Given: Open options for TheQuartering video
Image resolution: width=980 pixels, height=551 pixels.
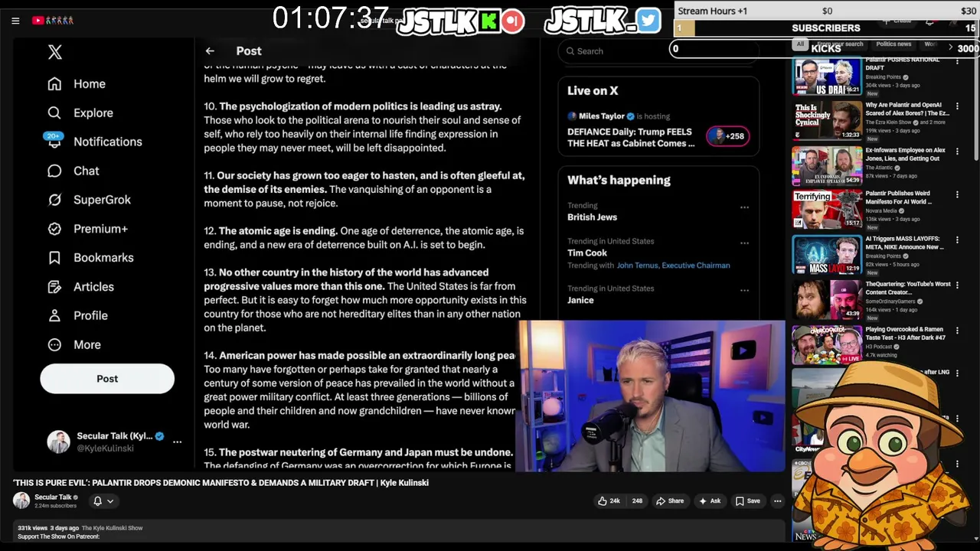Looking at the screenshot, I should point(957,285).
